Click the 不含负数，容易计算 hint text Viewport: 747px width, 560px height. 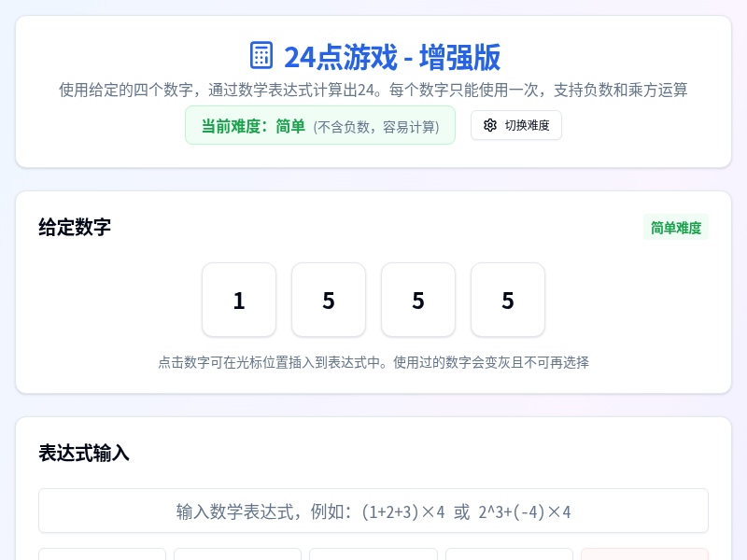[375, 125]
